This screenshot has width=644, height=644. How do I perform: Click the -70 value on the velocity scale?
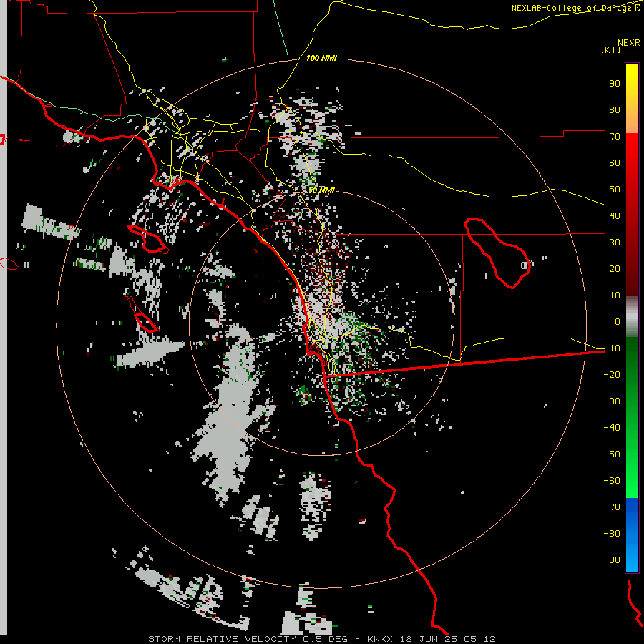(x=612, y=507)
